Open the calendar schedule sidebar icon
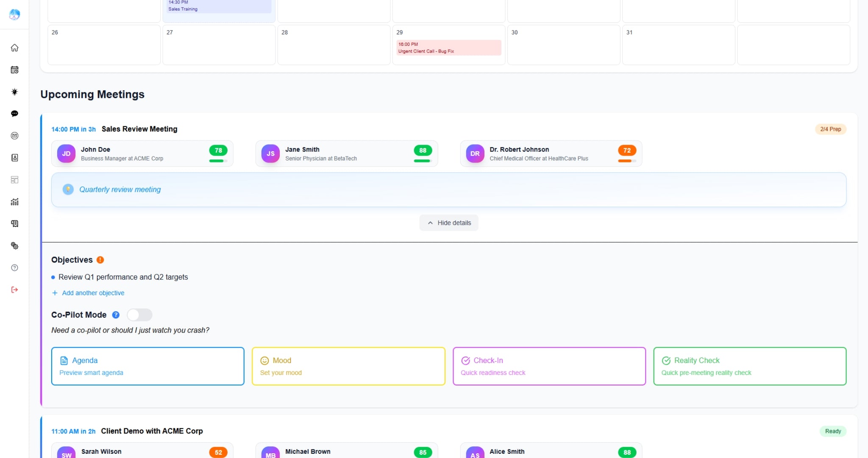The width and height of the screenshot is (868, 458). point(14,70)
